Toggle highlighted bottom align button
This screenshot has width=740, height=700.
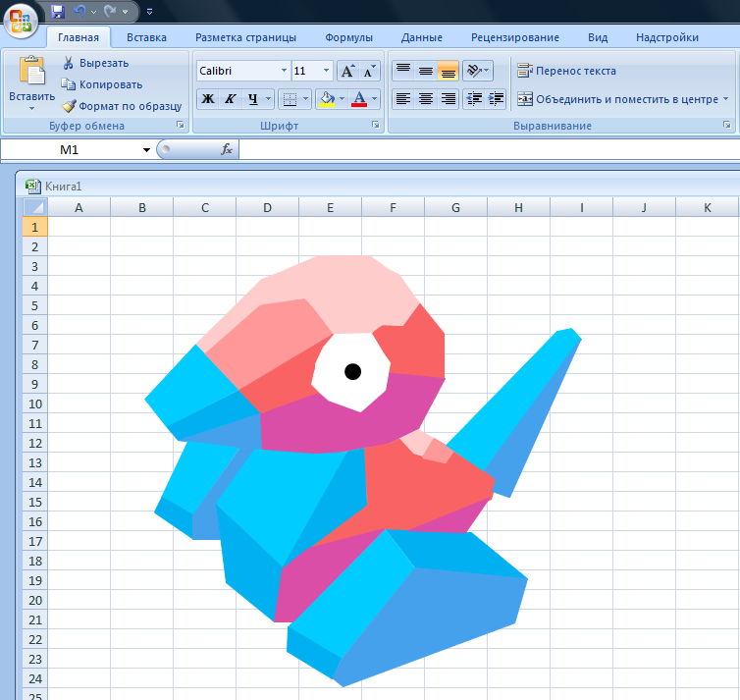[448, 71]
